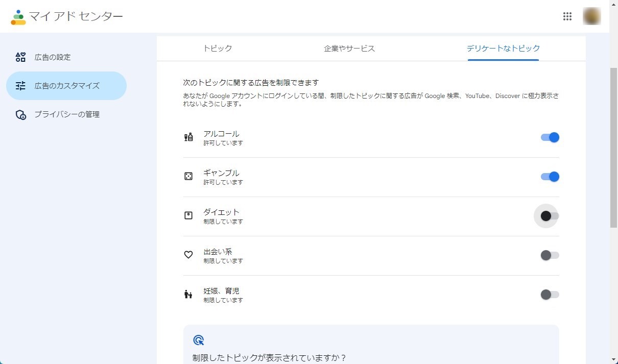This screenshot has width=618, height=364.
Task: Open the account profile avatar
Action: point(591,16)
